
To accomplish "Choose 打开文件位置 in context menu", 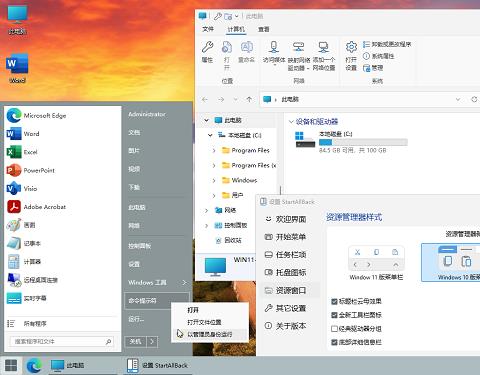I will (210, 322).
